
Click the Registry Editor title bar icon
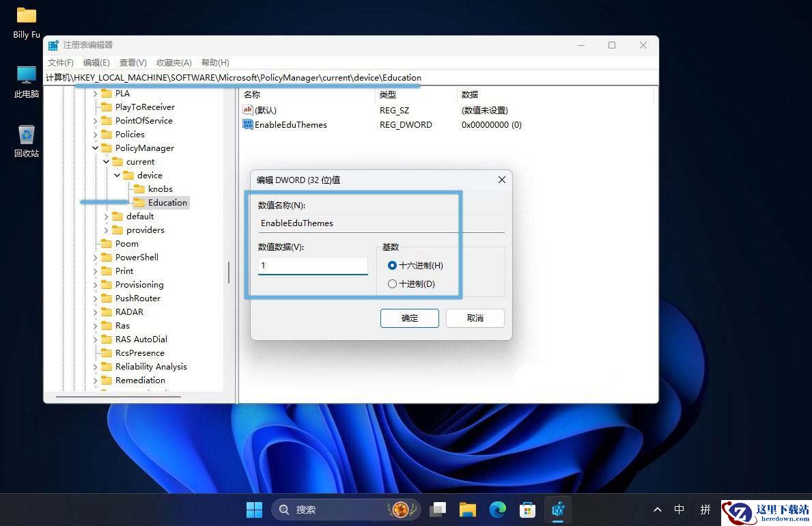tap(53, 45)
